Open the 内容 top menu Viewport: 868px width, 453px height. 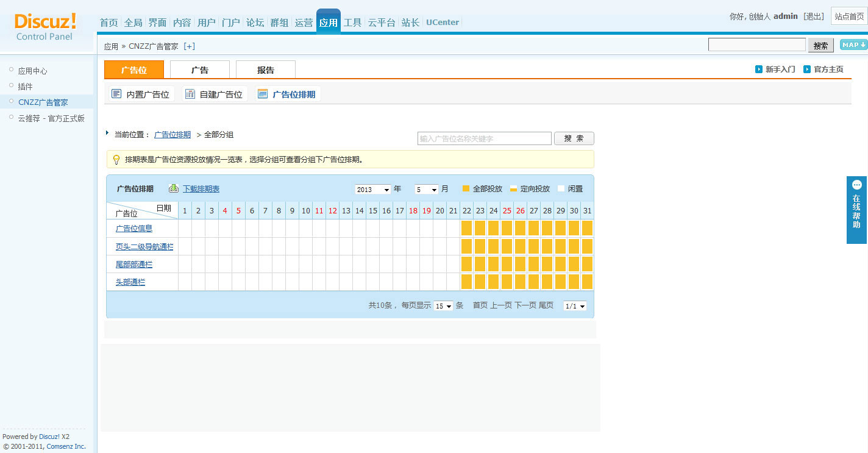click(182, 23)
